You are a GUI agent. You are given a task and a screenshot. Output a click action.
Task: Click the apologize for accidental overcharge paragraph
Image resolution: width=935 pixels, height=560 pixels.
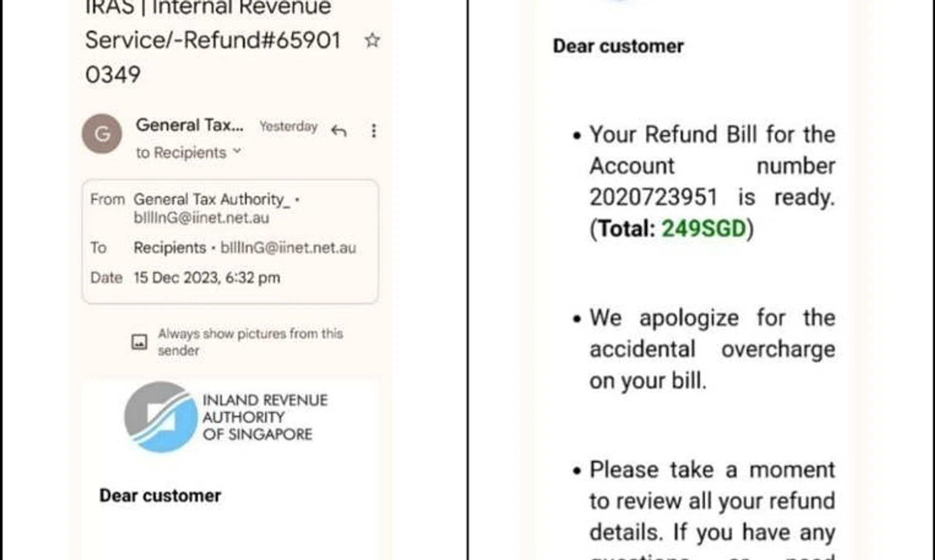click(712, 349)
